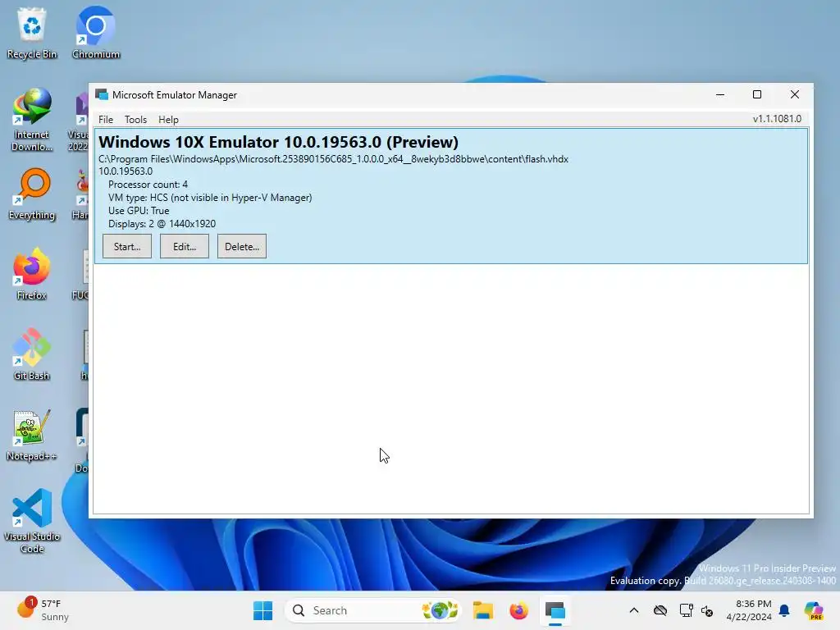Open the Copilot preview taskbar icon
This screenshot has width=840, height=630.
pos(814,610)
